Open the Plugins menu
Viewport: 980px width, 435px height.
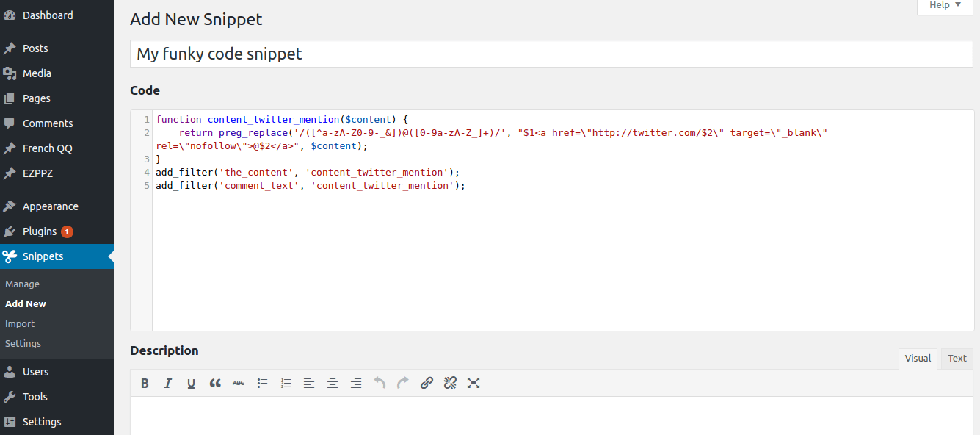[40, 231]
